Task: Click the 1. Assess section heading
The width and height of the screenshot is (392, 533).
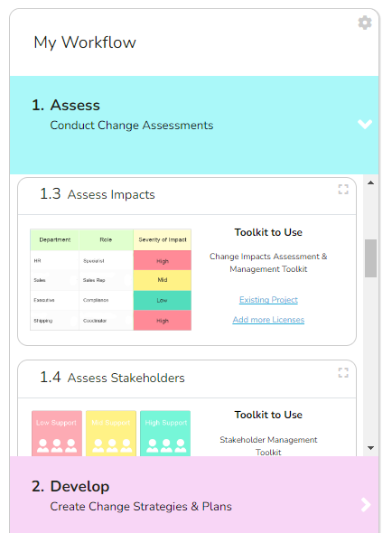Action: coord(66,105)
